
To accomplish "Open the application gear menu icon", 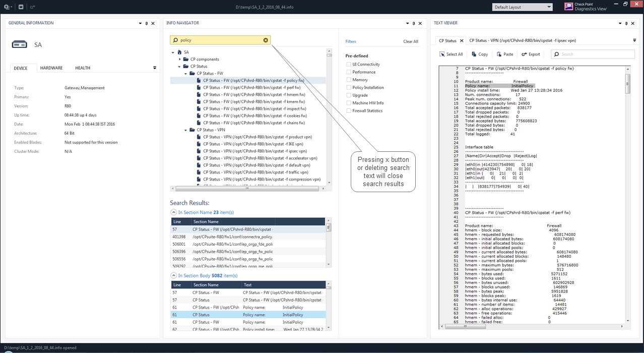I will click(7, 7).
